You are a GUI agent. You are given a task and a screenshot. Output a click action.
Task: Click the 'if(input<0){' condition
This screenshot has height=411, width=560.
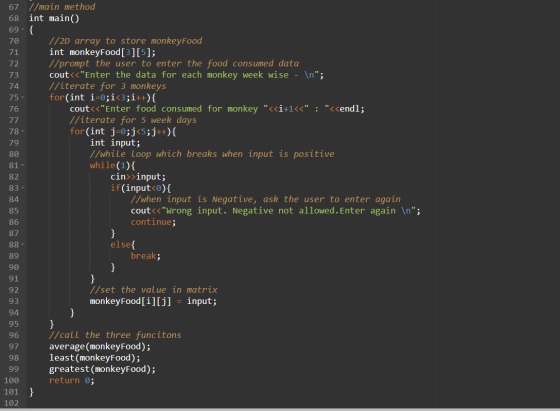tap(141, 188)
